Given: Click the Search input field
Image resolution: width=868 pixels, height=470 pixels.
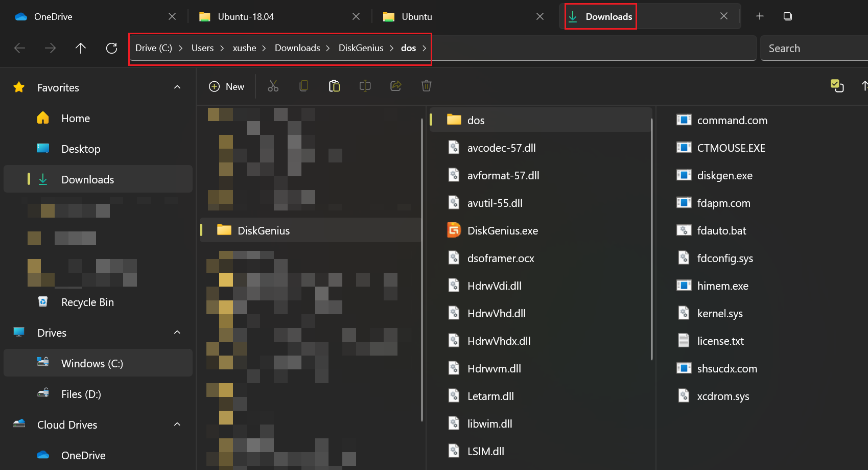Looking at the screenshot, I should coord(814,48).
